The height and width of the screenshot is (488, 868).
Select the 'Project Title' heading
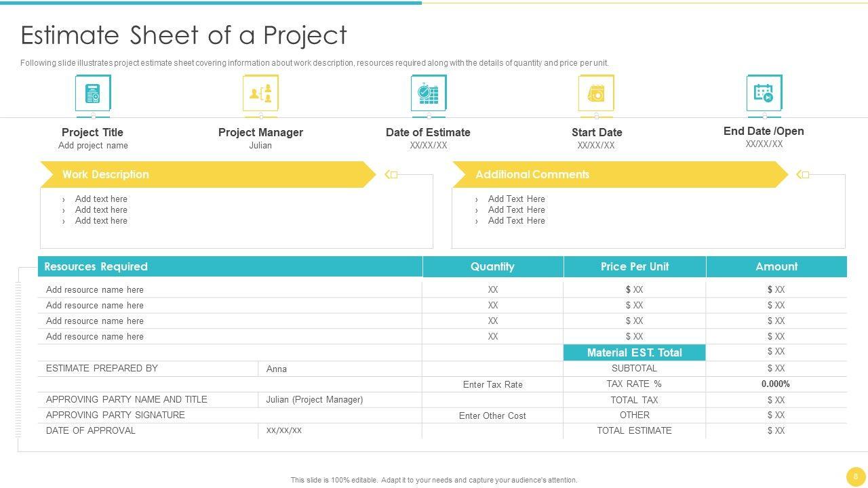[92, 132]
